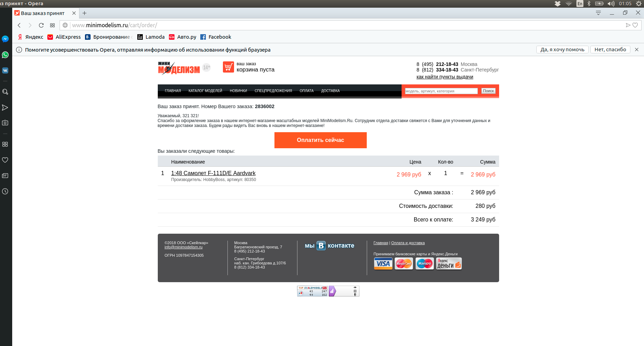
Task: Open VK messenger in sidebar
Action: (5, 70)
